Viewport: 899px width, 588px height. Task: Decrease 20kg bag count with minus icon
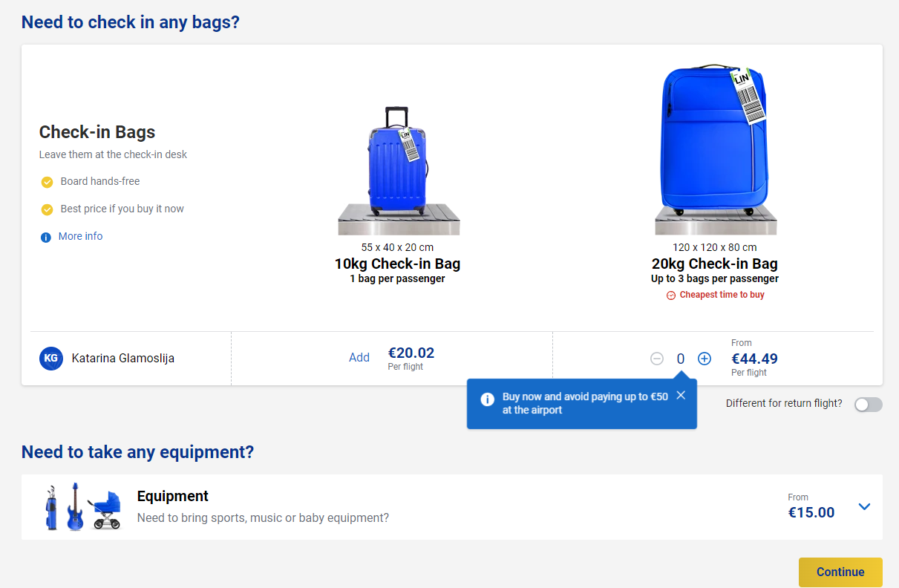[657, 359]
